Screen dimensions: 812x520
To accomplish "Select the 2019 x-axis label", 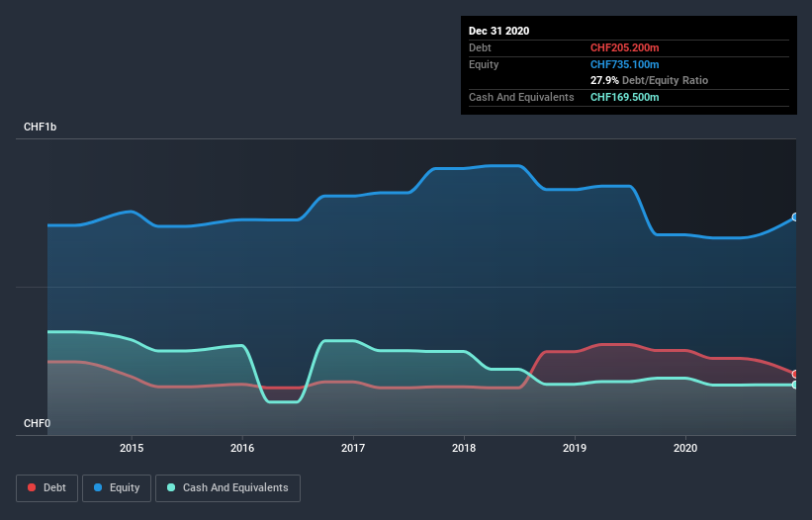I will 575,448.
